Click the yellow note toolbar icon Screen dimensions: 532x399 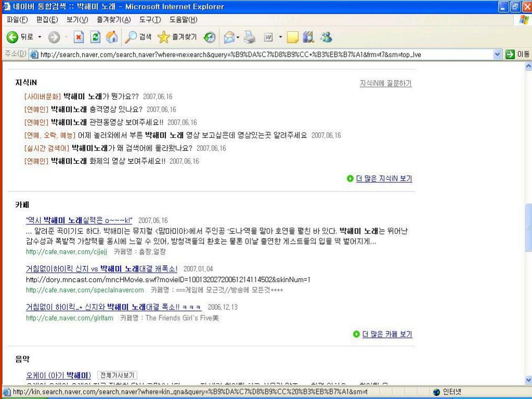pos(292,37)
